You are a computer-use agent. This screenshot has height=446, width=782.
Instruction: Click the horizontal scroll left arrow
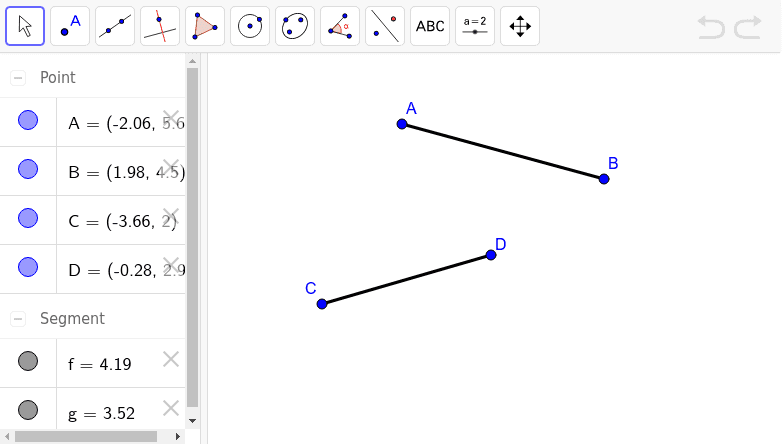tap(7, 437)
